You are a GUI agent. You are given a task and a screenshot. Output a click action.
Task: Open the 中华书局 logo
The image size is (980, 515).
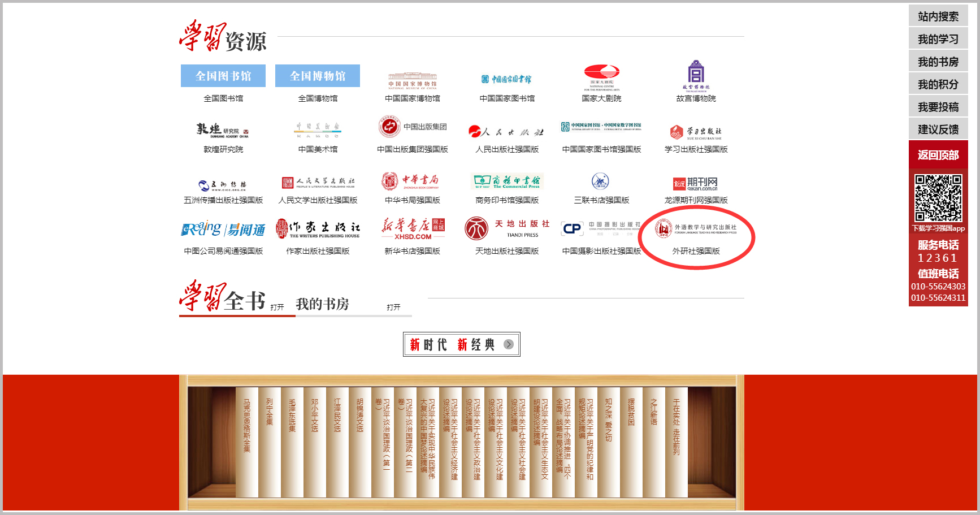point(411,181)
